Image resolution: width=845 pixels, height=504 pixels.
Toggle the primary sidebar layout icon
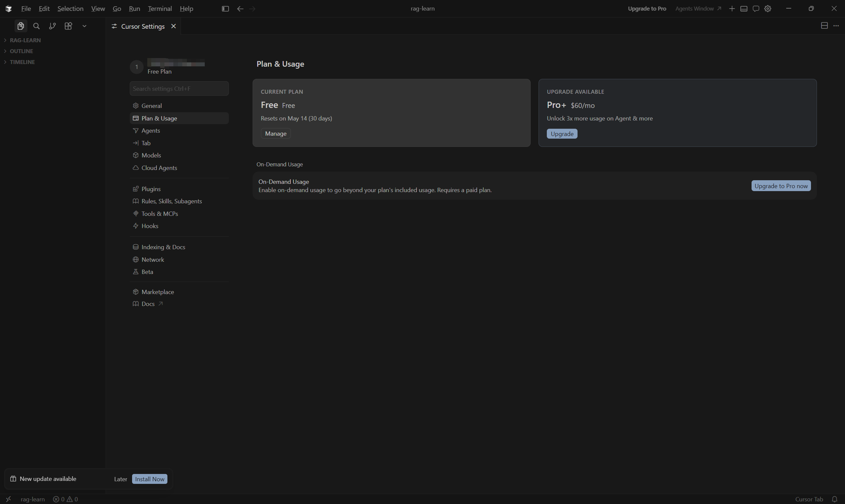click(x=225, y=9)
